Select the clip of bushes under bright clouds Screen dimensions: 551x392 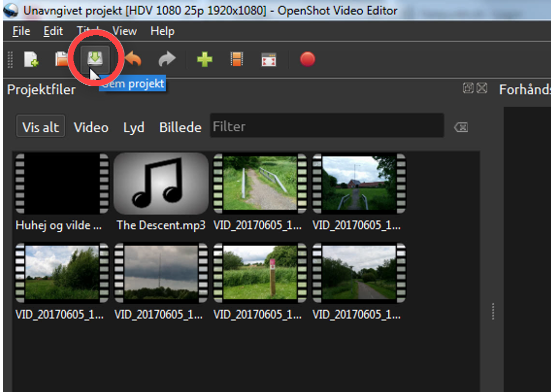click(62, 273)
